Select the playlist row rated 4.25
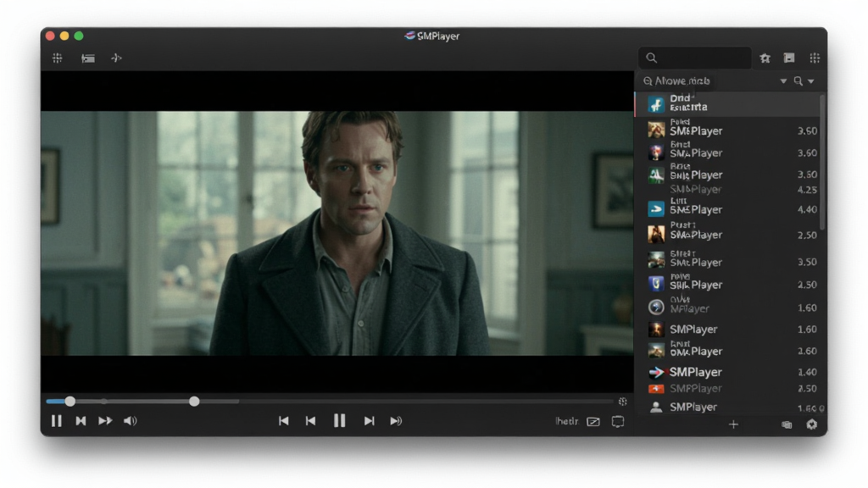The image size is (868, 488). tap(726, 189)
